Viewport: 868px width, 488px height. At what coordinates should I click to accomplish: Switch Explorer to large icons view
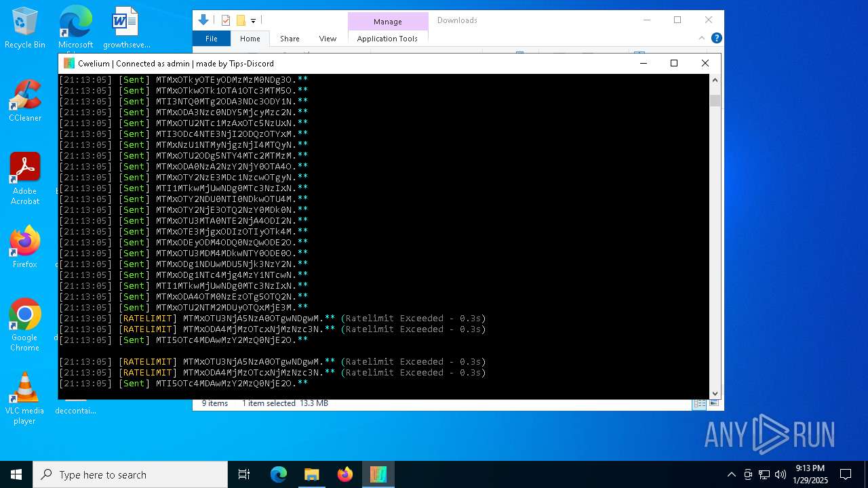click(x=713, y=403)
